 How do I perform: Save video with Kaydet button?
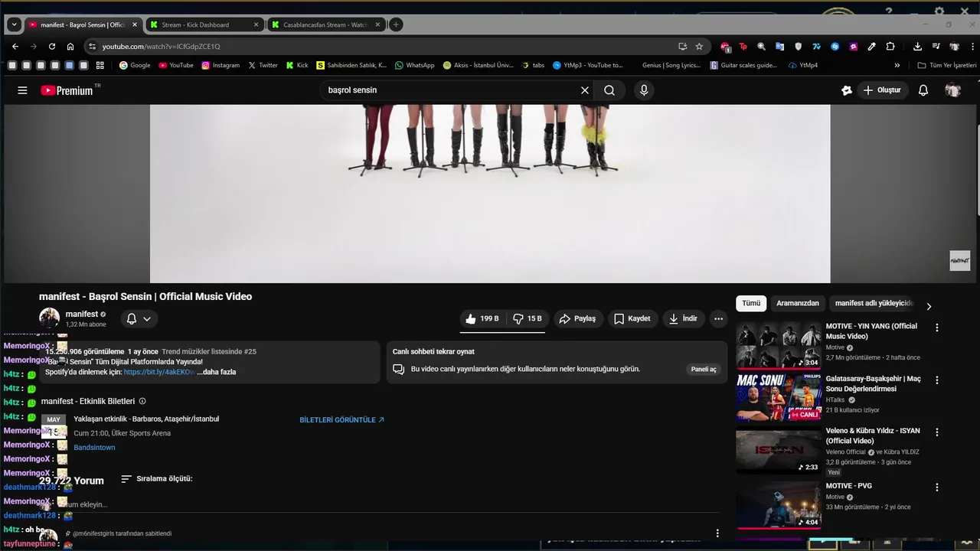pyautogui.click(x=632, y=319)
